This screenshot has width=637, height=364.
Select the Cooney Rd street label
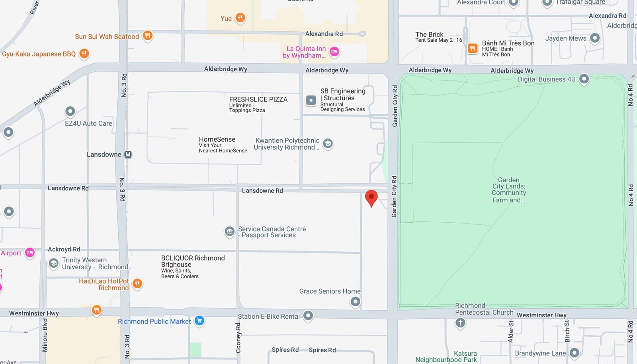click(238, 337)
